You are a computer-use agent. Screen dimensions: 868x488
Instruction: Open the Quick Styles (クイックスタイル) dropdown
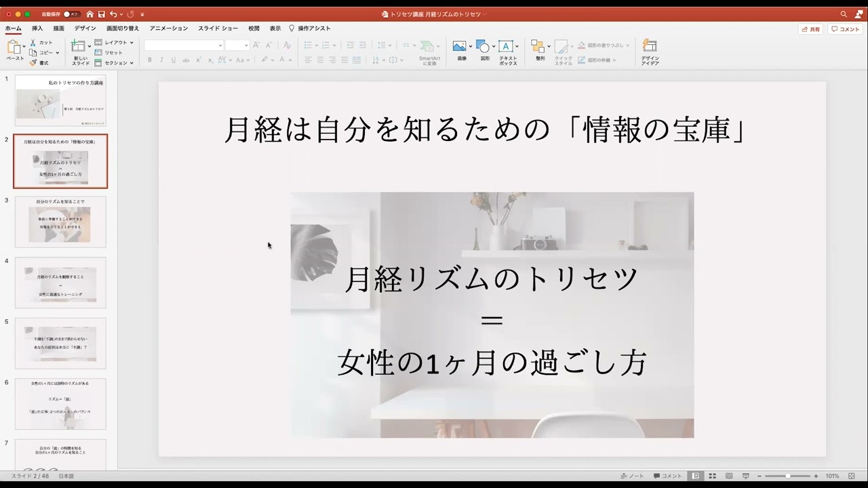(x=563, y=52)
